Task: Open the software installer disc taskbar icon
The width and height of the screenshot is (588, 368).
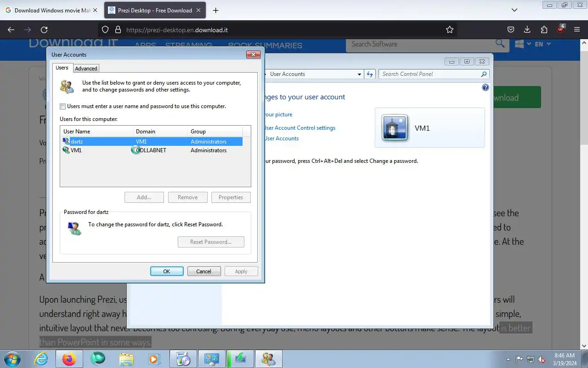Action: pyautogui.click(x=183, y=359)
